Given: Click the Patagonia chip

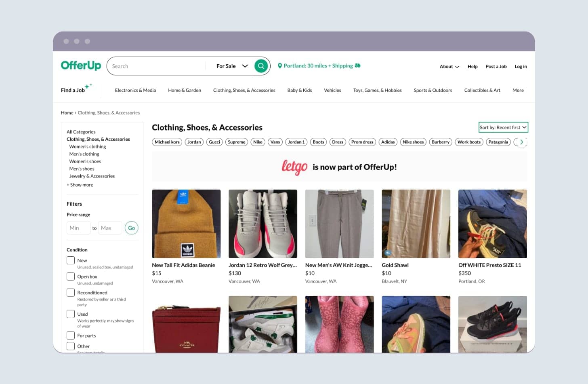Looking at the screenshot, I should pos(498,142).
